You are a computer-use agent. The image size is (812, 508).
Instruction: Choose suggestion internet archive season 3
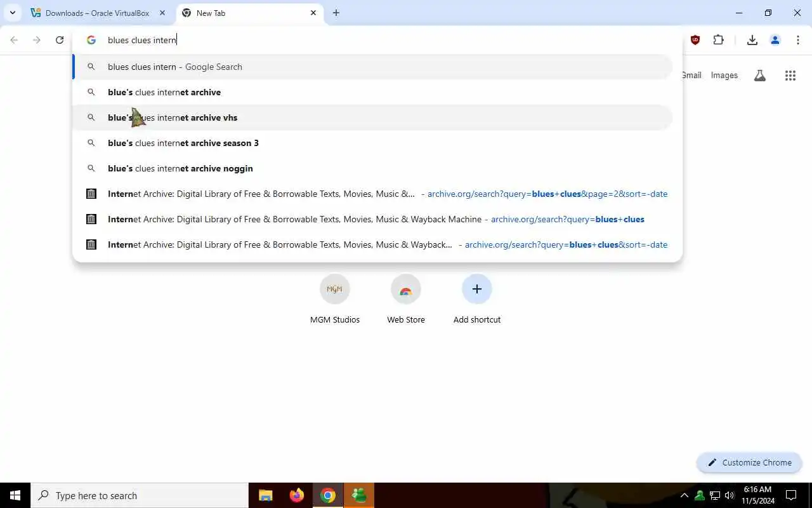(x=373, y=143)
